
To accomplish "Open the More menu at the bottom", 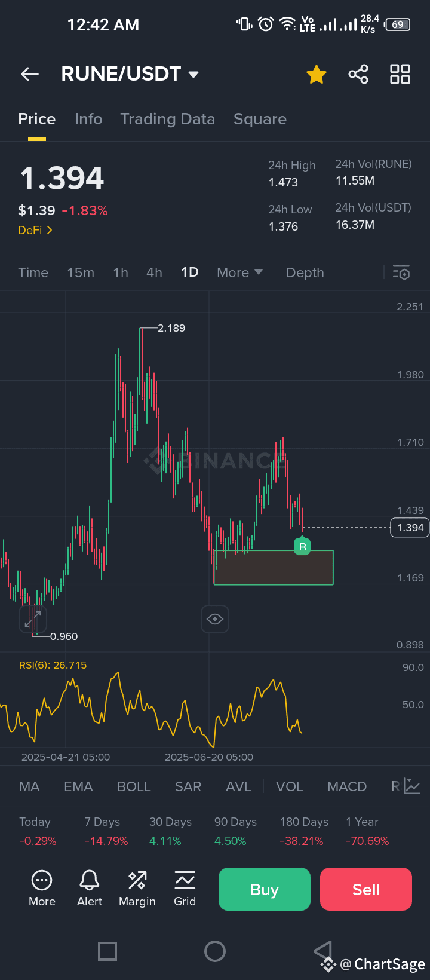I will (42, 889).
